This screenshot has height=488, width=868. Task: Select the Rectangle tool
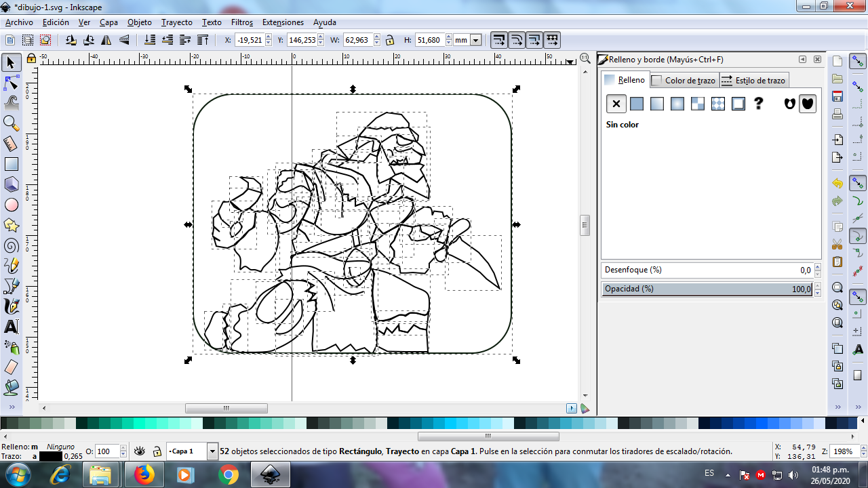(11, 164)
